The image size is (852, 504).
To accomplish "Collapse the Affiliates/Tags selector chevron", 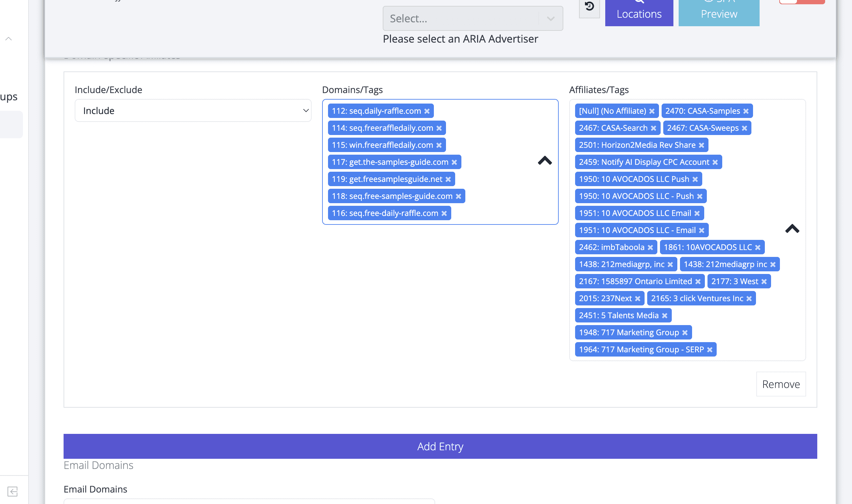I will tap(792, 229).
